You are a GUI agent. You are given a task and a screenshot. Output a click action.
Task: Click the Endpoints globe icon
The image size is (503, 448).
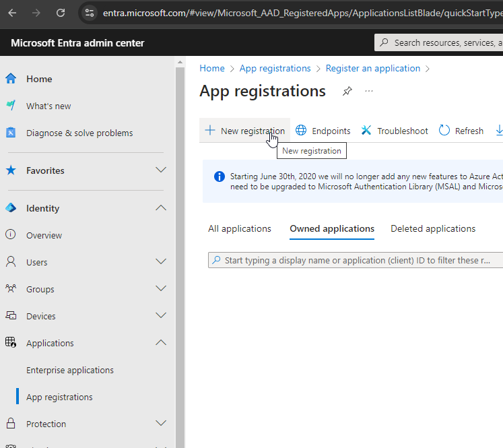pyautogui.click(x=301, y=130)
